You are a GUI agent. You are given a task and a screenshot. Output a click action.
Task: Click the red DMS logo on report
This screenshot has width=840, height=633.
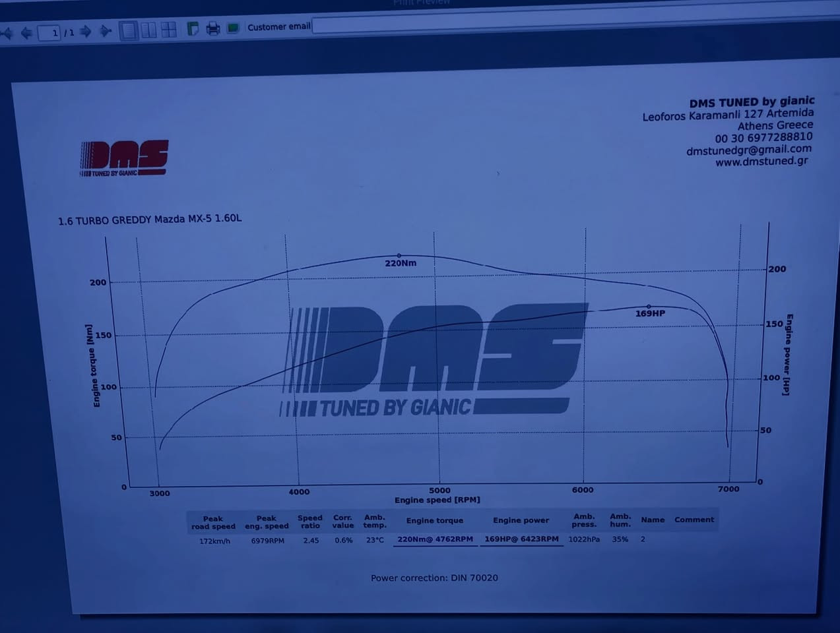(124, 158)
